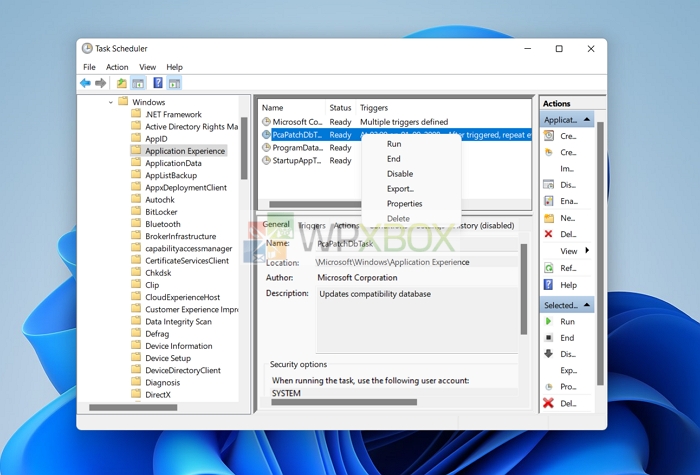
Task: Click the Description text box
Action: 417,320
